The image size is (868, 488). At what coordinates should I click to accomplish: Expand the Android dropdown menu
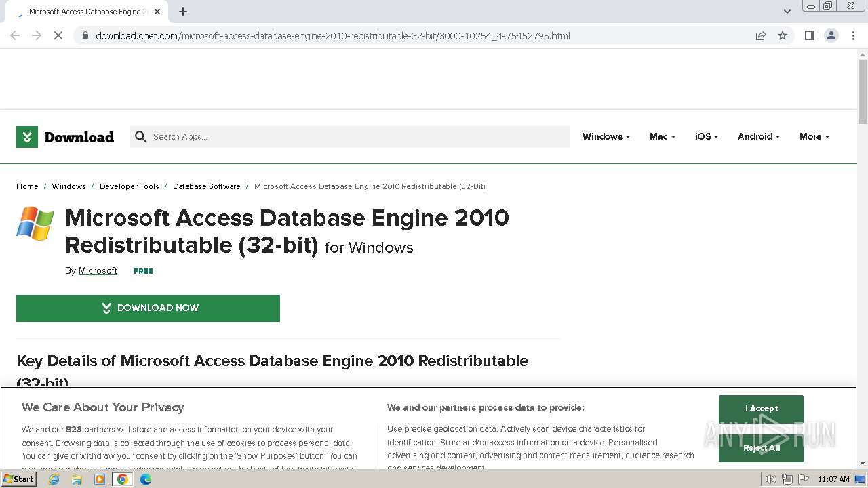pos(758,137)
